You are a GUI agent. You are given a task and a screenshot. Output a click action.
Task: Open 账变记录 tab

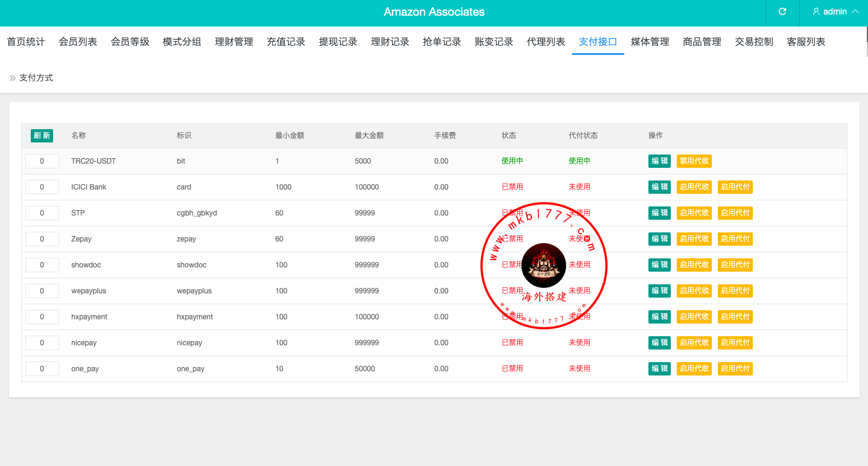coord(494,42)
